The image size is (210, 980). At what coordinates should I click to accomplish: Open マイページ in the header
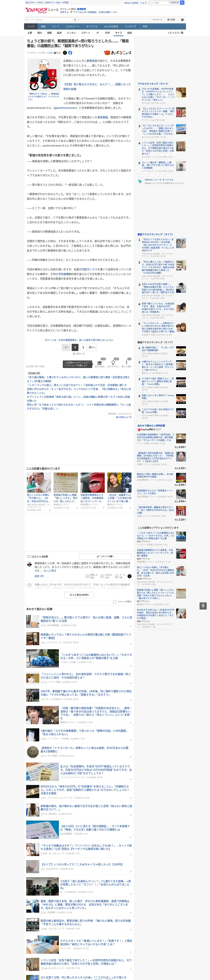(x=157, y=20)
